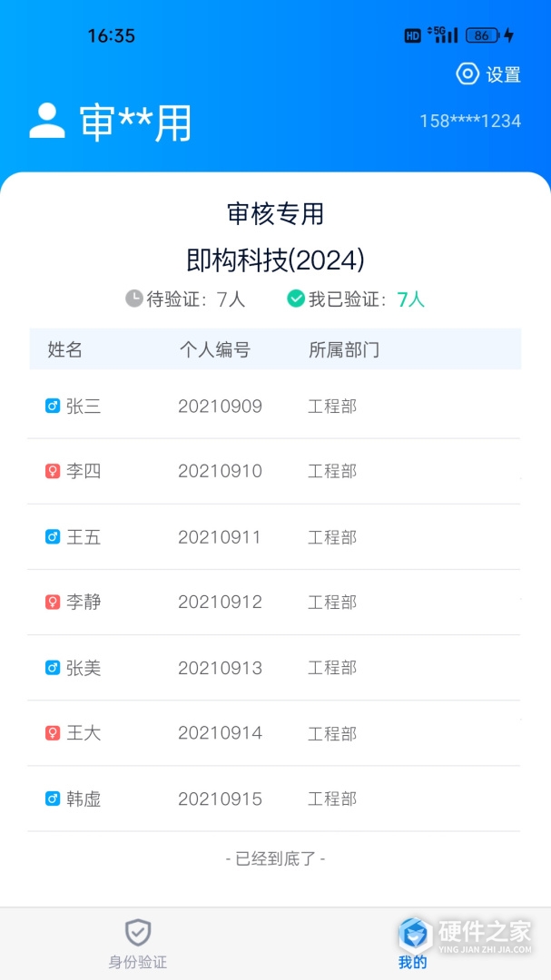The height and width of the screenshot is (980, 551).
Task: Tap the male gender icon beside 张三
Action: (x=53, y=407)
